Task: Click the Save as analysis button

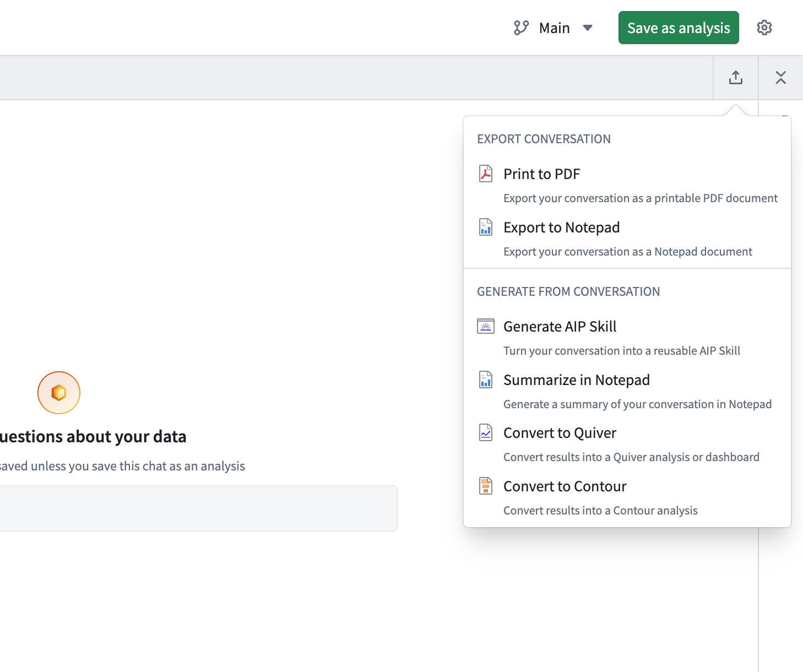Action: [679, 28]
